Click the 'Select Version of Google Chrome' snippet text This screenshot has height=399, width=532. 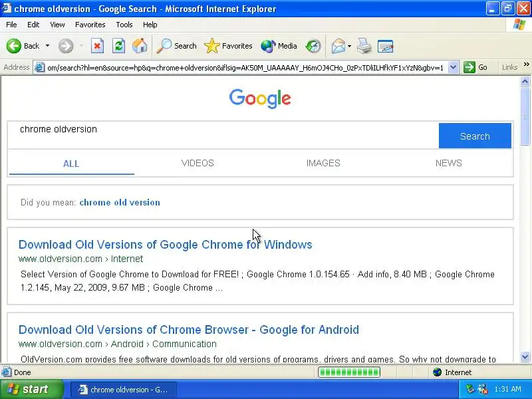click(x=257, y=281)
